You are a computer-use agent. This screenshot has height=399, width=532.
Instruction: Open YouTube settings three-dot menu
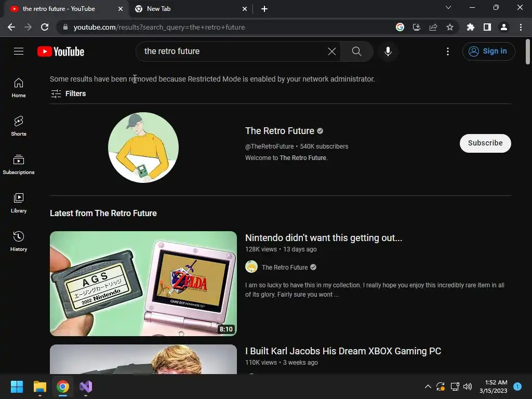[x=447, y=51]
